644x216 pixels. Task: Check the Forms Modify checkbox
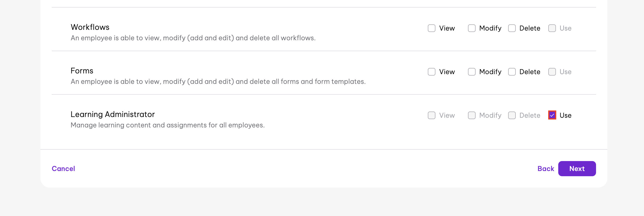point(472,72)
